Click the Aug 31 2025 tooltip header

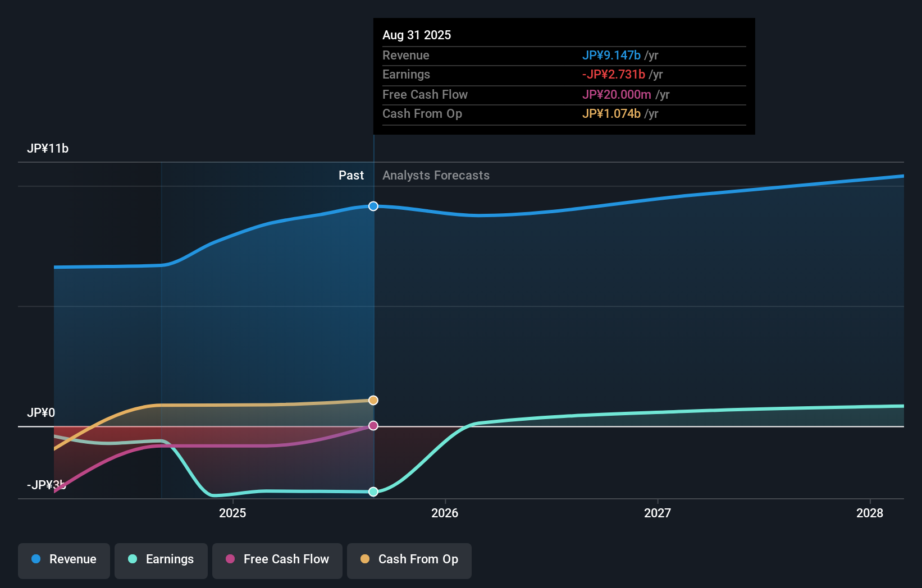point(417,35)
